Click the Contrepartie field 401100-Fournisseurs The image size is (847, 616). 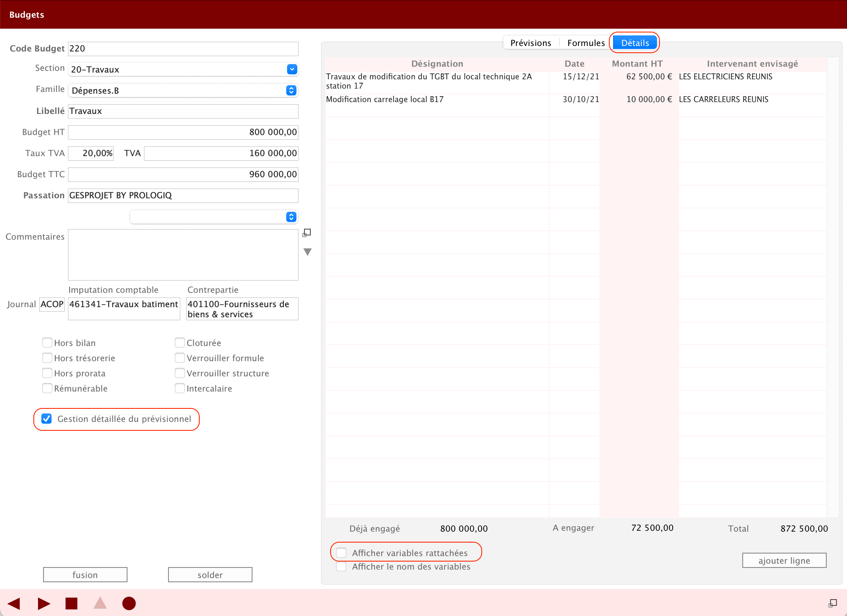click(242, 309)
